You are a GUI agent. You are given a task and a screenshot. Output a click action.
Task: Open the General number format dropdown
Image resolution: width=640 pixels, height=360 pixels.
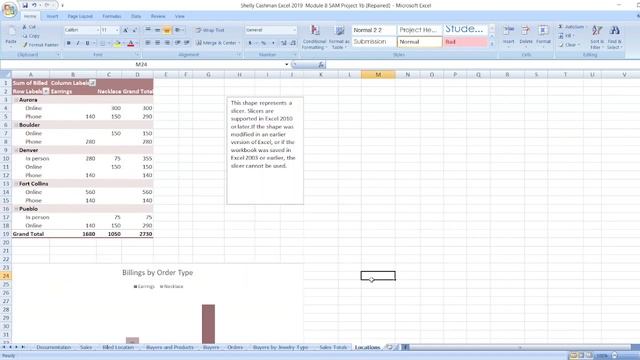click(x=294, y=30)
